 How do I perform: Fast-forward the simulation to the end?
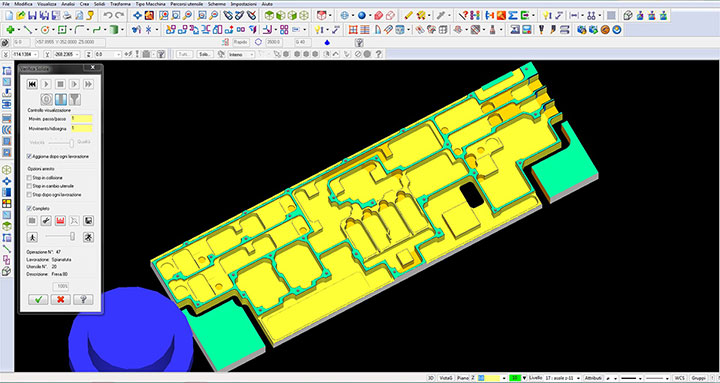[89, 84]
